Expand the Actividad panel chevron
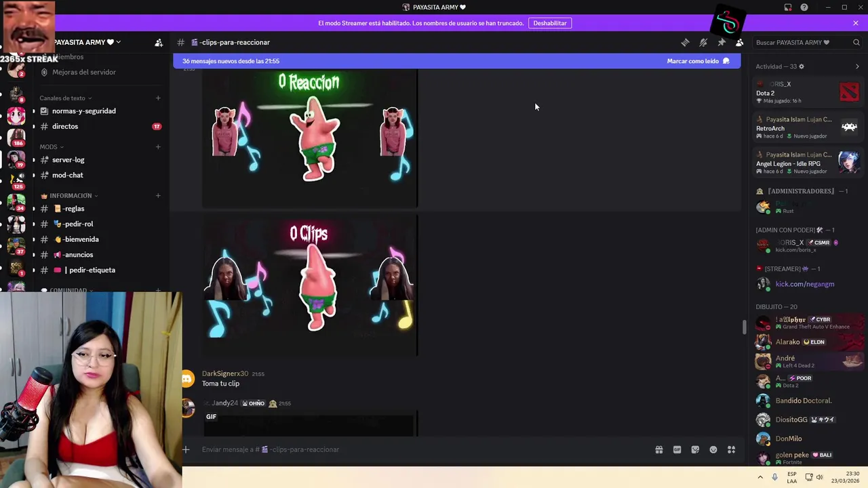The height and width of the screenshot is (488, 868). [857, 66]
